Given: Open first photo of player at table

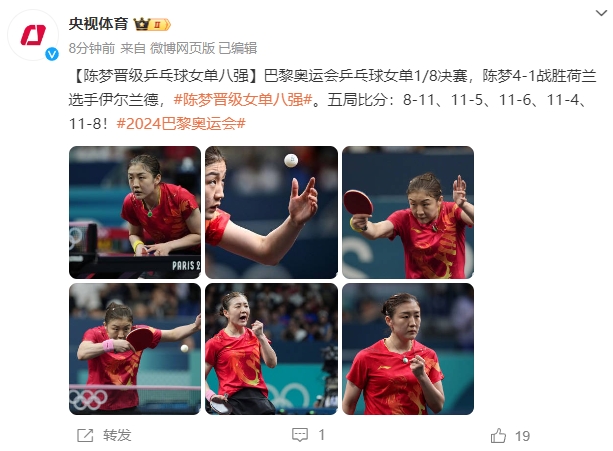Looking at the screenshot, I should pyautogui.click(x=135, y=212).
